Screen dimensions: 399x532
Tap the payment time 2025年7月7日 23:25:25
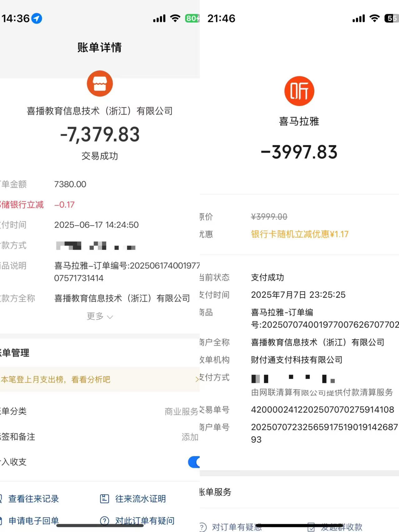pos(298,295)
